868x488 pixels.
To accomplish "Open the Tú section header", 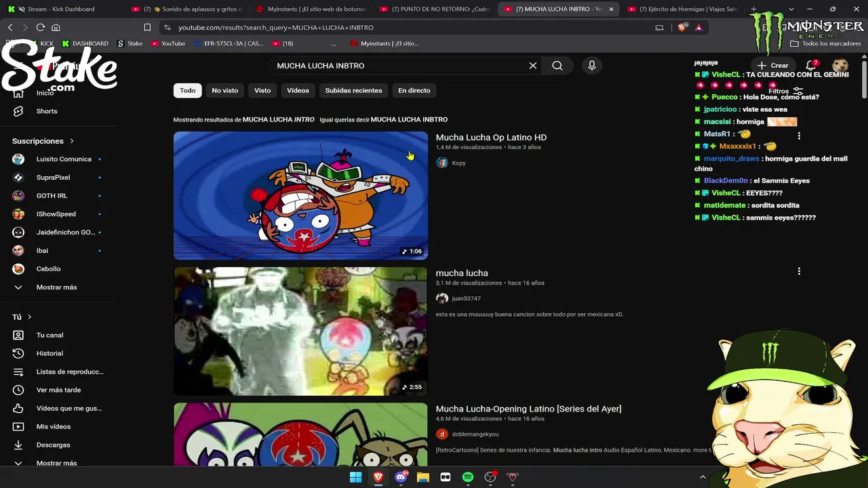I will click(22, 317).
